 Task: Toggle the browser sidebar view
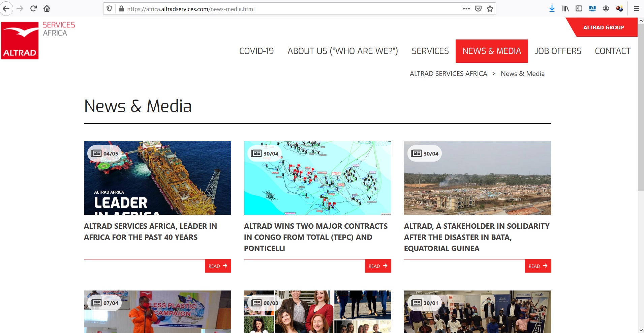click(579, 9)
